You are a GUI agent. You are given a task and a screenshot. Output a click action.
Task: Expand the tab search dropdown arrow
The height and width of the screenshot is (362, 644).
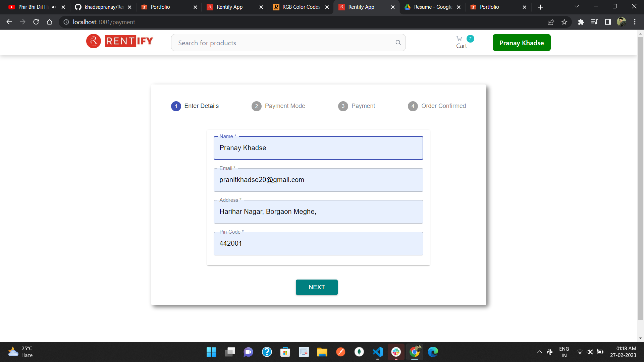point(577,7)
